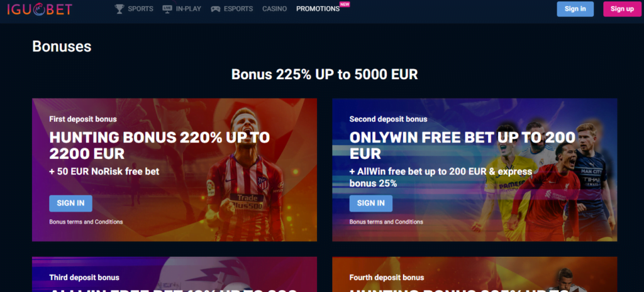Click the IGUBET logo
The width and height of the screenshot is (644, 292).
pos(40,9)
